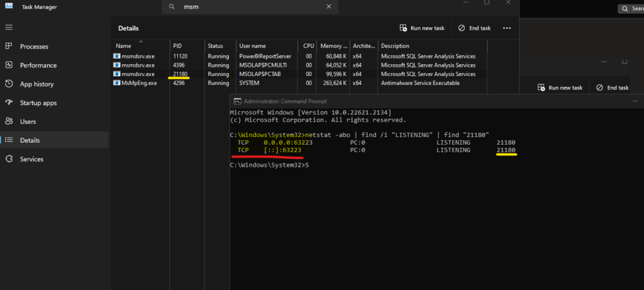Click the Administrator: Command Prompt title
The width and height of the screenshot is (644, 290).
point(285,101)
